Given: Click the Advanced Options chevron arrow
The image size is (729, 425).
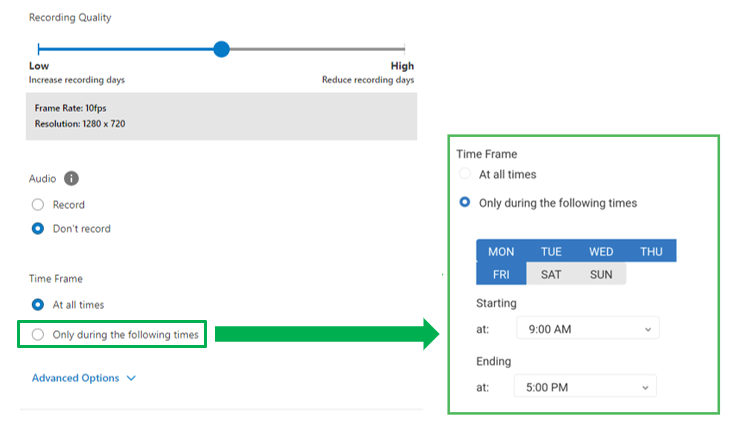Looking at the screenshot, I should 131,379.
